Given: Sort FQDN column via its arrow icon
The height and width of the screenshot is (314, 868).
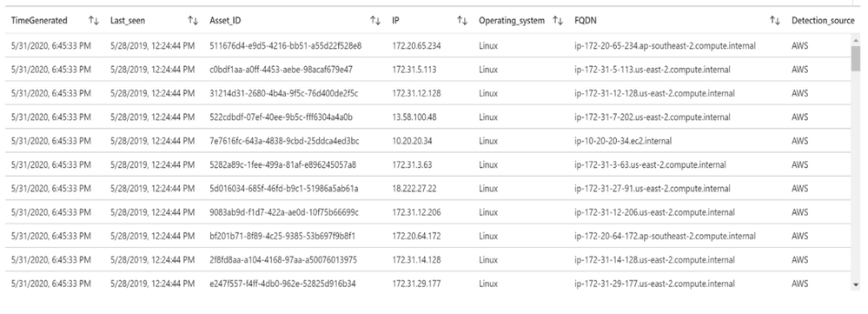Looking at the screenshot, I should tap(775, 21).
